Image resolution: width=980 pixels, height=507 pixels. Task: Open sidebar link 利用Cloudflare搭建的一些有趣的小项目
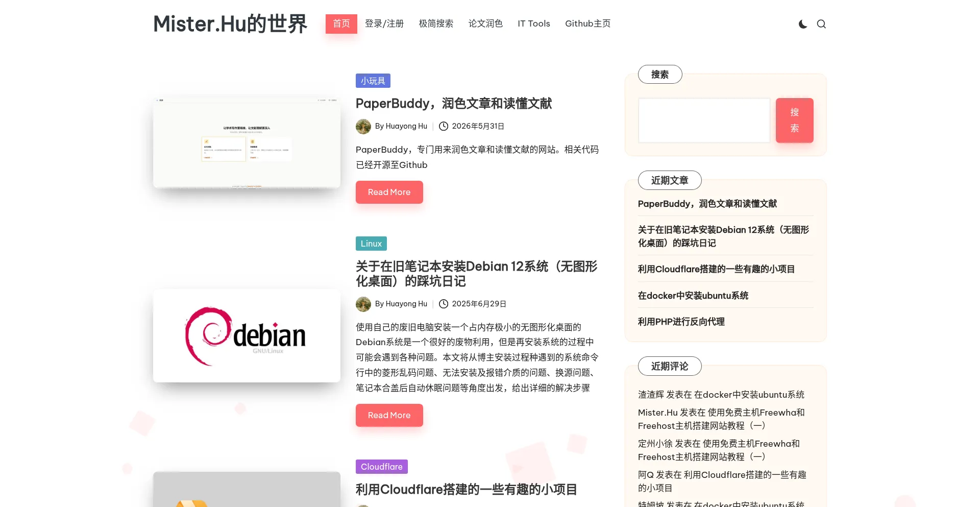point(717,269)
